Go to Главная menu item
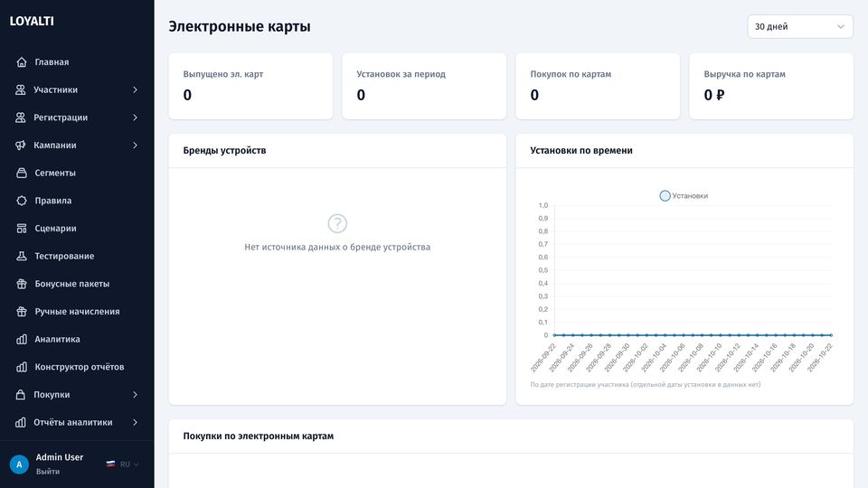The height and width of the screenshot is (488, 868). 77,62
